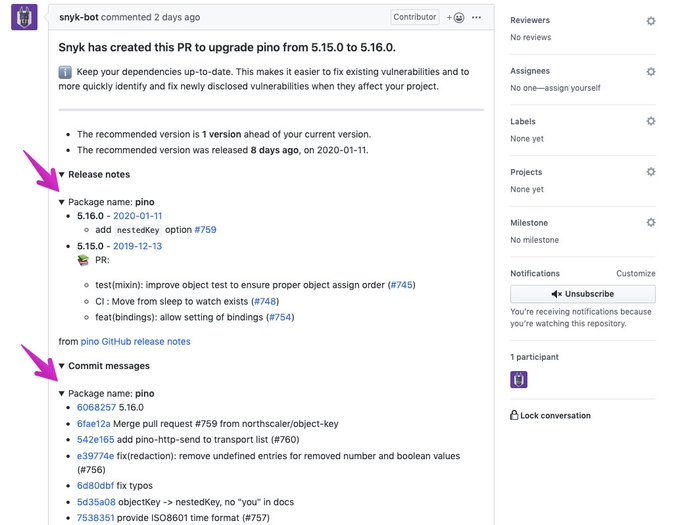This screenshot has width=680, height=525.
Task: Click the Contributor badge
Action: coord(415,17)
